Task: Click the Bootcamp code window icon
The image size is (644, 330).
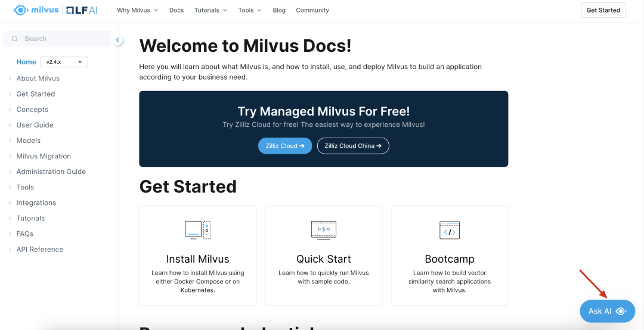Action: (450, 230)
